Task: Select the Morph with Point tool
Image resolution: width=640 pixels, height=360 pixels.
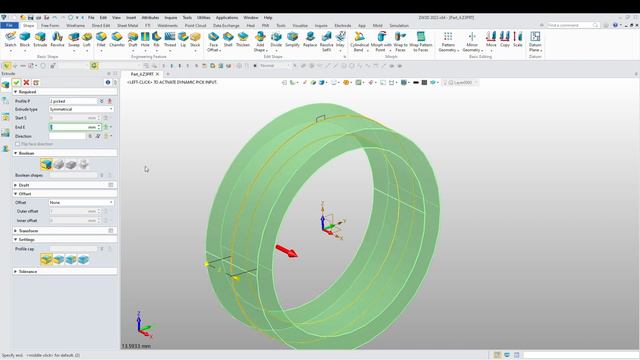Action: click(381, 42)
